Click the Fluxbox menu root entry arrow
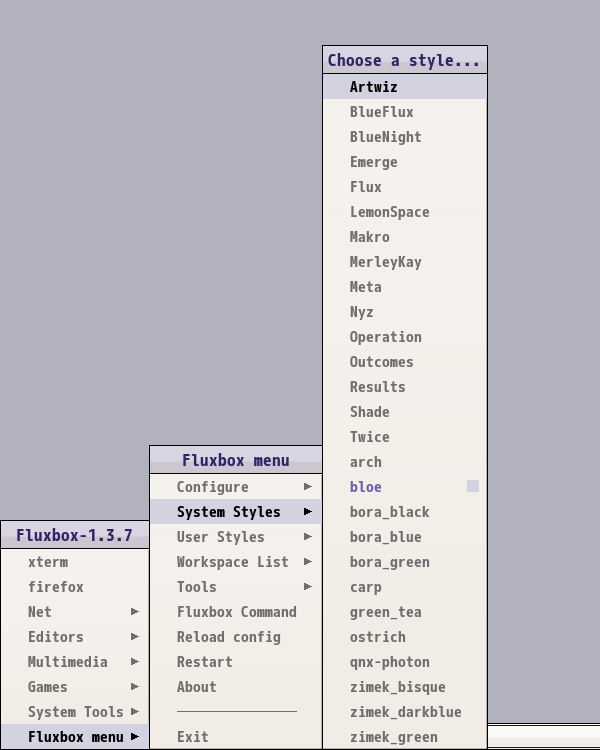The width and height of the screenshot is (600, 750). click(135, 737)
